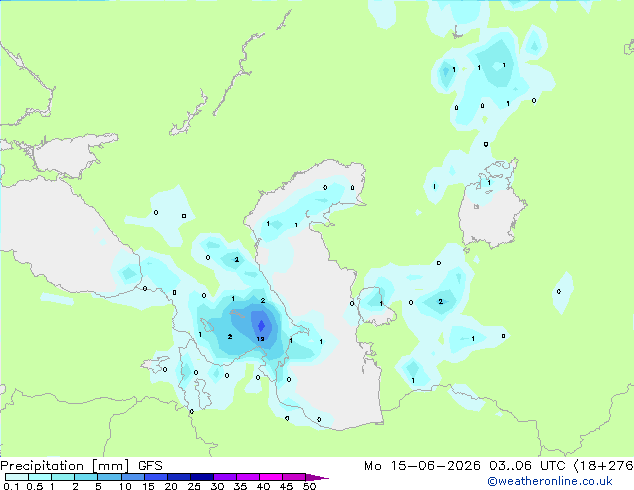
Task: Click the legend value '25'
Action: pos(194,486)
